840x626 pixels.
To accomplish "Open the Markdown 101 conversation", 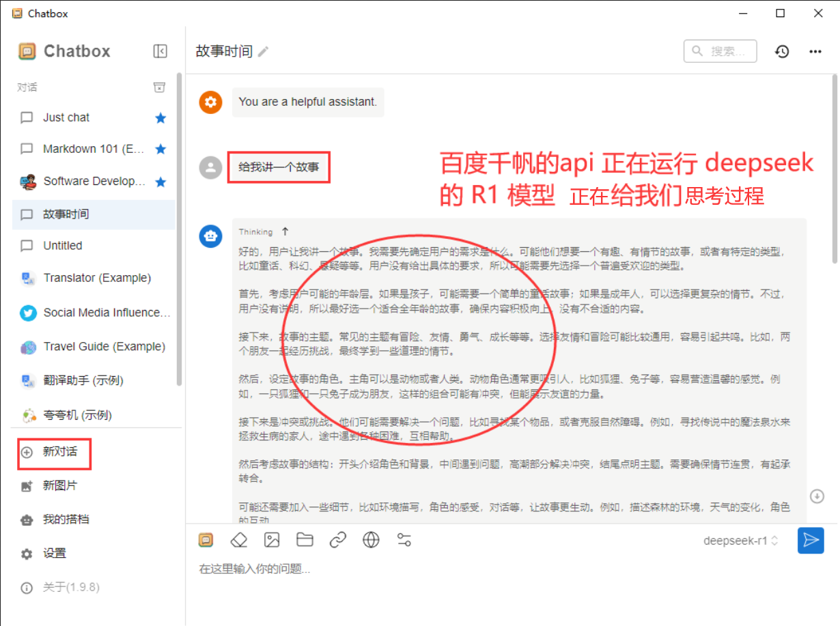I will click(94, 149).
